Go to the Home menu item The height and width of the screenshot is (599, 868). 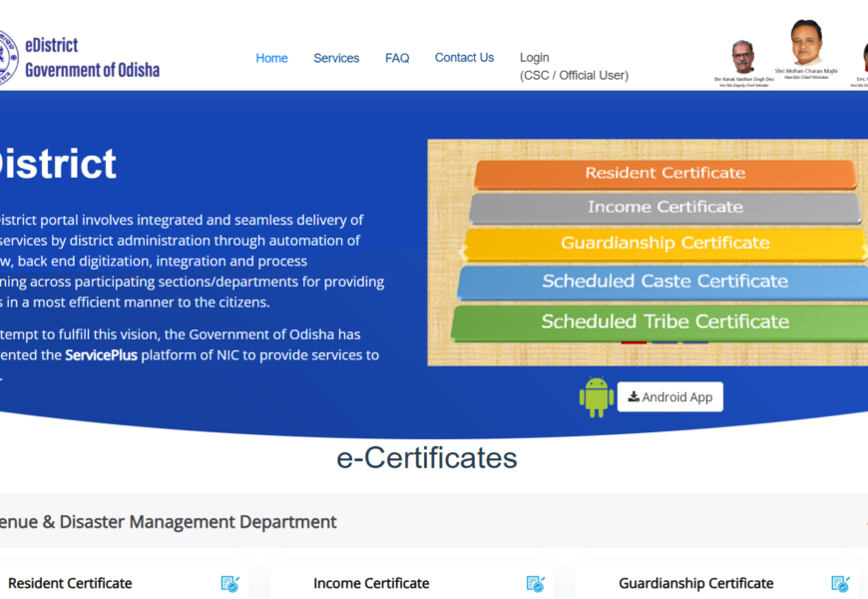tap(271, 58)
